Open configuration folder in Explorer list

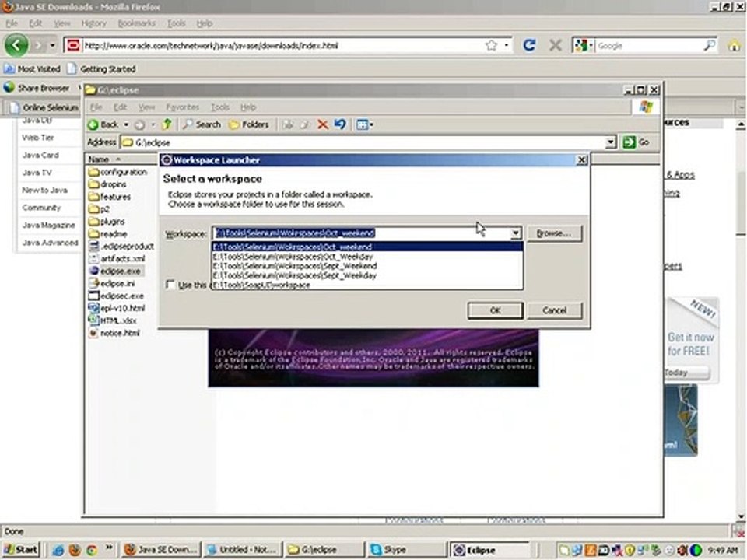pyautogui.click(x=117, y=172)
